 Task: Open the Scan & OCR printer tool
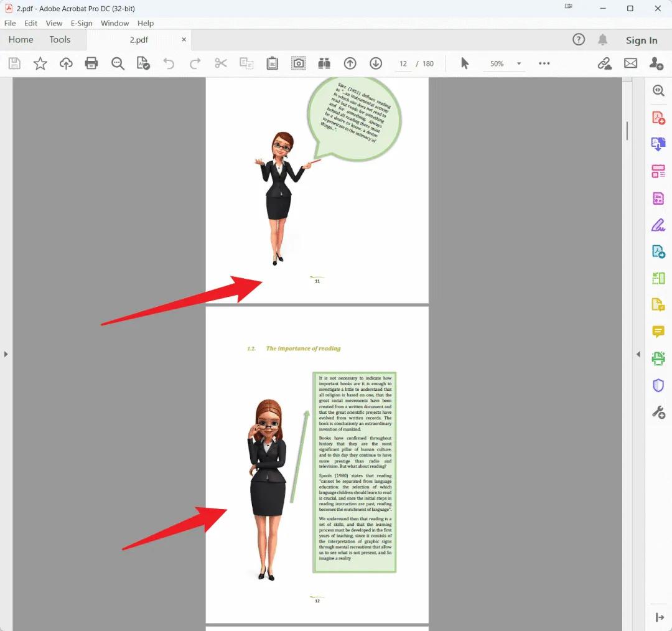(658, 358)
